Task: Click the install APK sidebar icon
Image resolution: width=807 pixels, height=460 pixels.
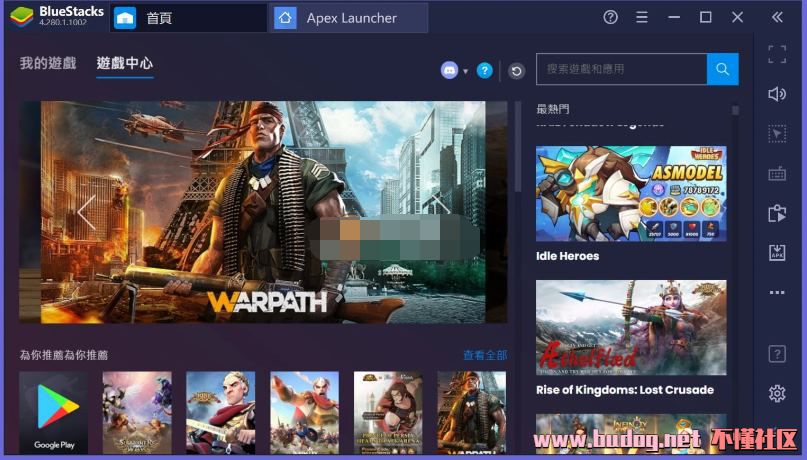Action: pos(777,253)
